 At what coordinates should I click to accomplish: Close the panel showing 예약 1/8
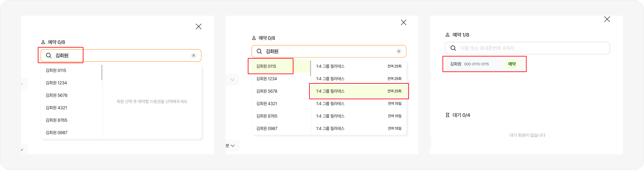[607, 19]
